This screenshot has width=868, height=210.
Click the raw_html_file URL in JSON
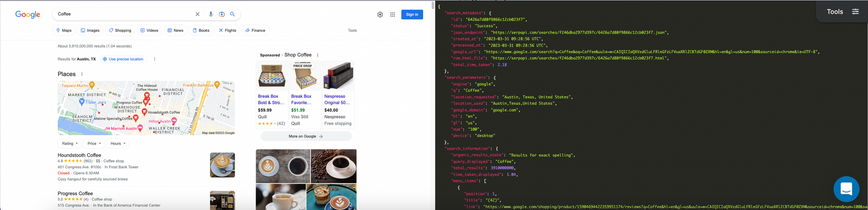(579, 58)
